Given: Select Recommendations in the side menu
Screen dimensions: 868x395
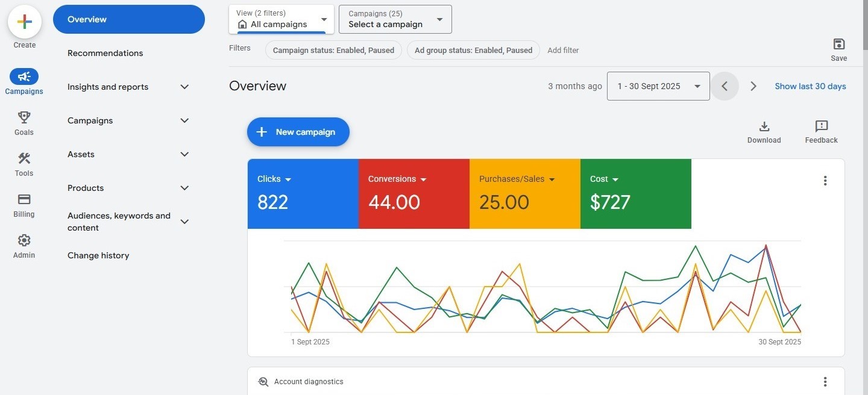Looking at the screenshot, I should coord(105,53).
